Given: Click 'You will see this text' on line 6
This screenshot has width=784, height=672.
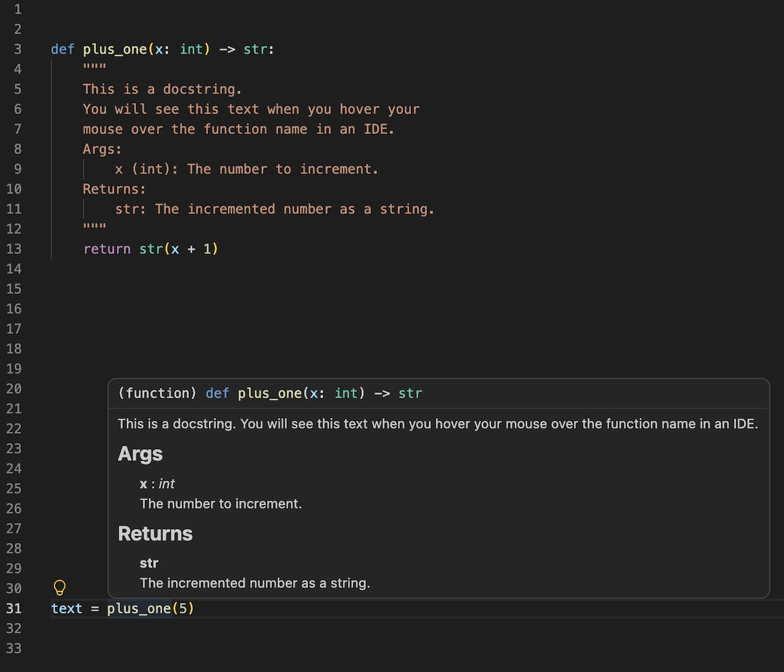Looking at the screenshot, I should (x=171, y=110).
